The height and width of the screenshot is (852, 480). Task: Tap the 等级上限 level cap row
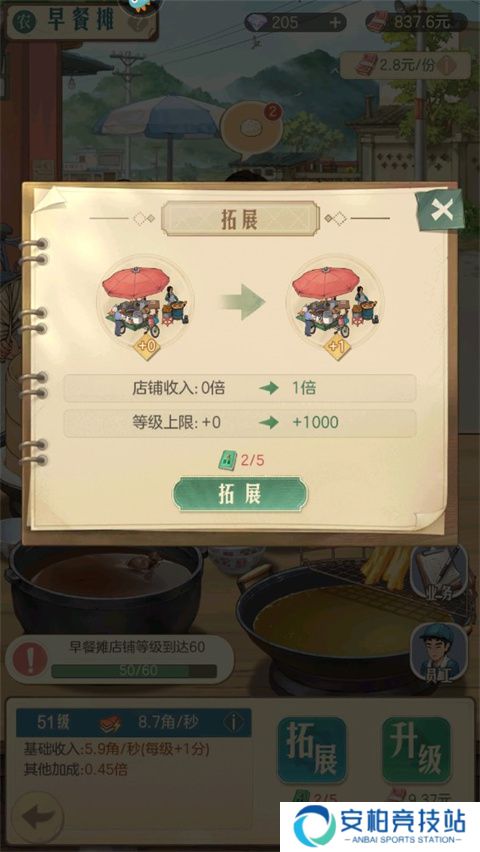(x=240, y=422)
